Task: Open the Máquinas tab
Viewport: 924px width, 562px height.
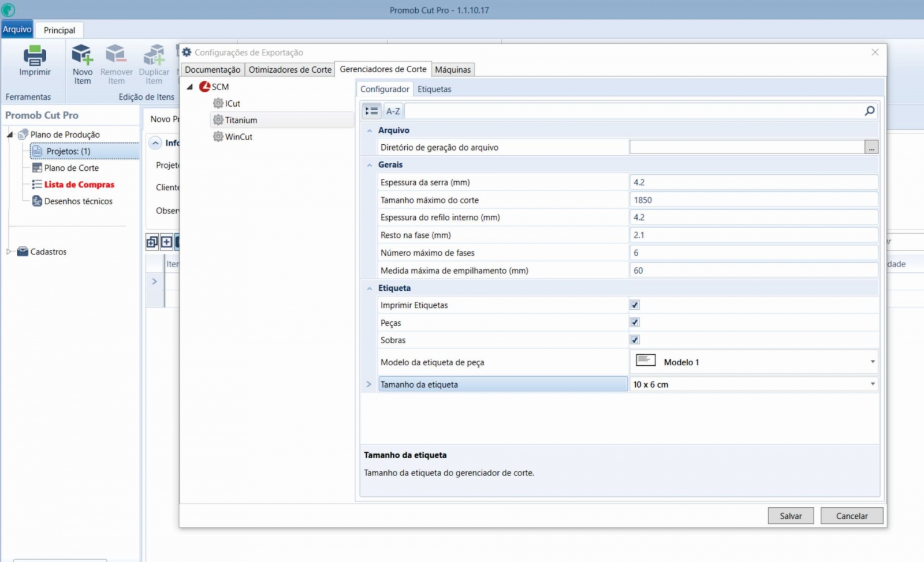Action: 453,70
